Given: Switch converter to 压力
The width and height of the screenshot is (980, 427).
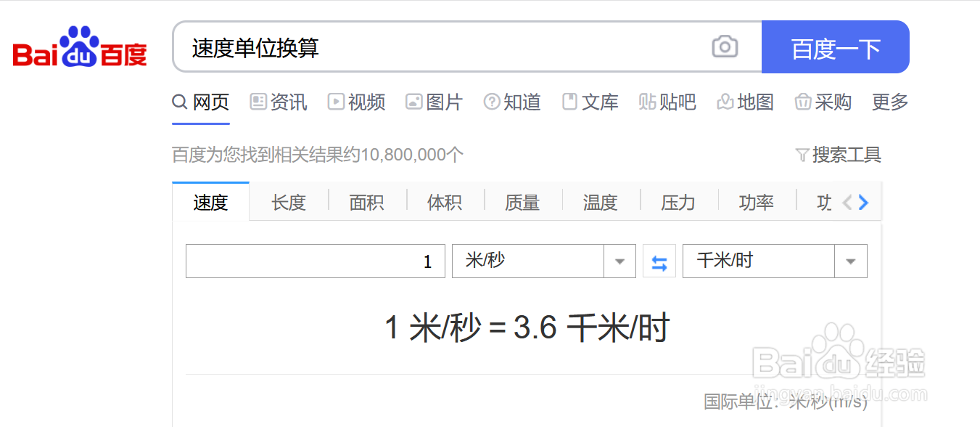Looking at the screenshot, I should tap(678, 203).
